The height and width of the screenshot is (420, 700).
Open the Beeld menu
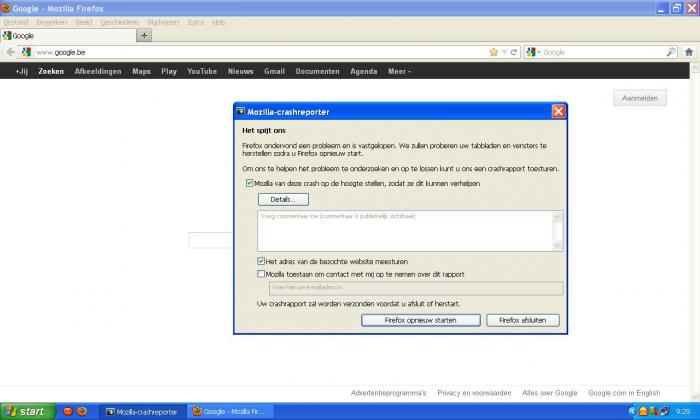(x=83, y=22)
